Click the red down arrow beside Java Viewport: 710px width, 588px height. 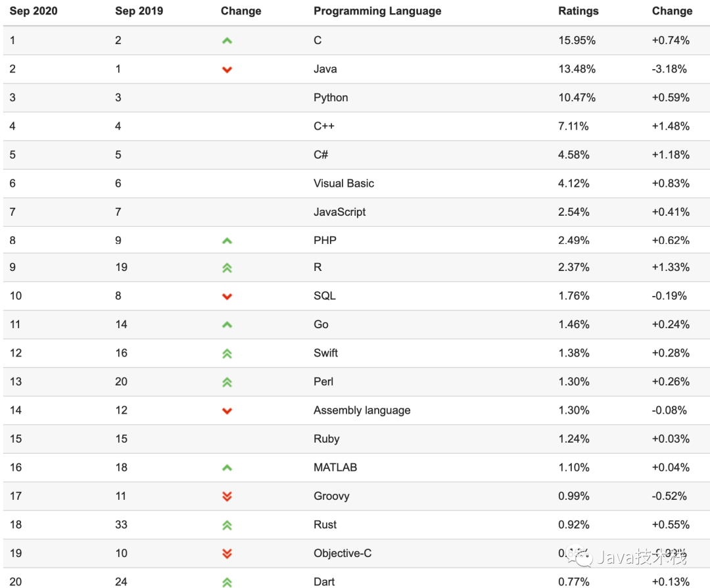point(227,69)
